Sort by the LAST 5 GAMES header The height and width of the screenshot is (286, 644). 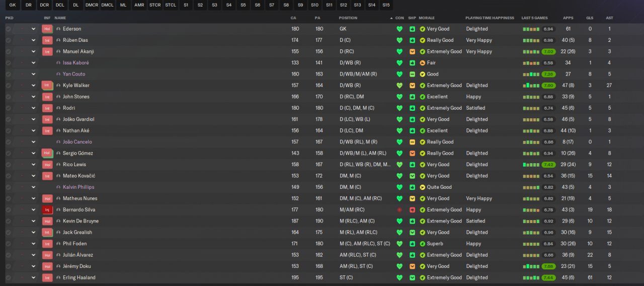pyautogui.click(x=535, y=18)
